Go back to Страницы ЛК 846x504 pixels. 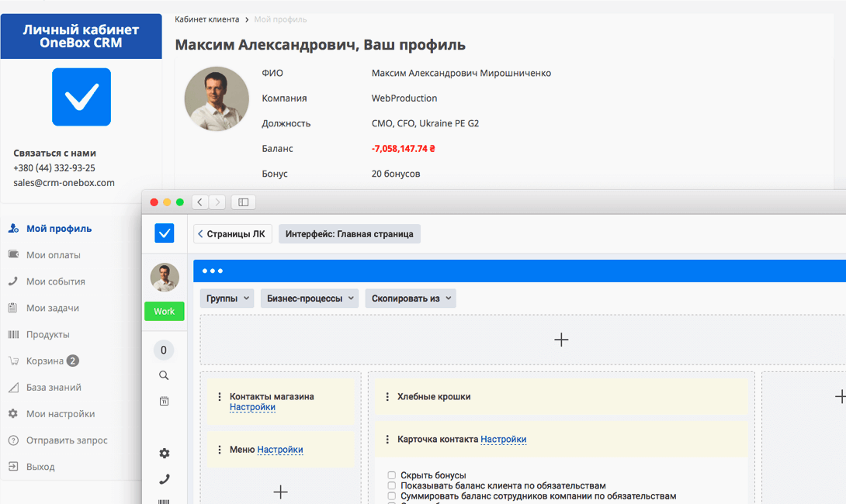[x=233, y=234]
